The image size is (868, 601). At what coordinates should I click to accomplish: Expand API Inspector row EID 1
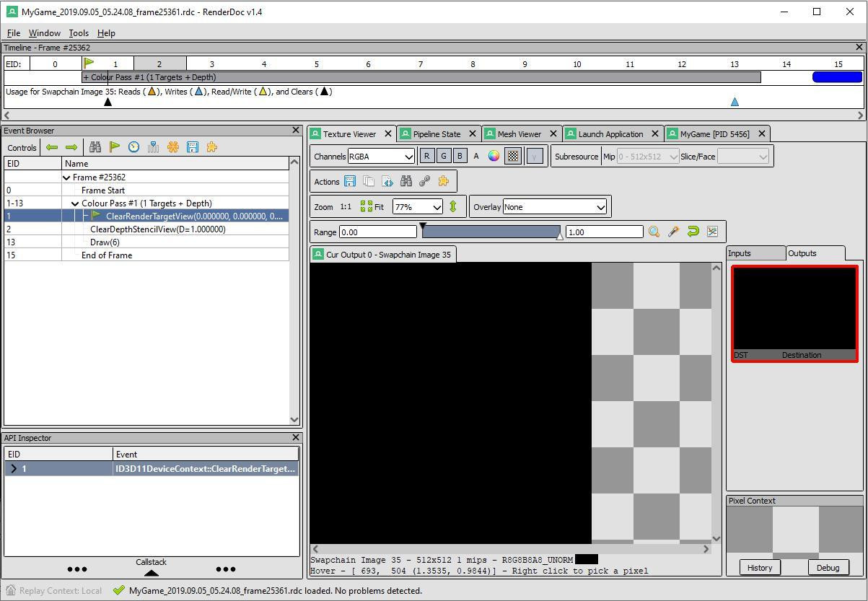(x=14, y=469)
